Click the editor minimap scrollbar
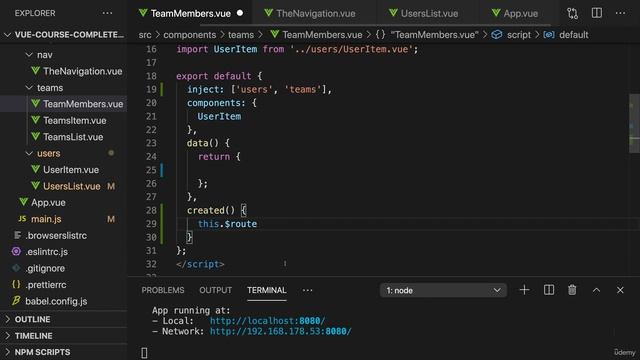 click(634, 123)
